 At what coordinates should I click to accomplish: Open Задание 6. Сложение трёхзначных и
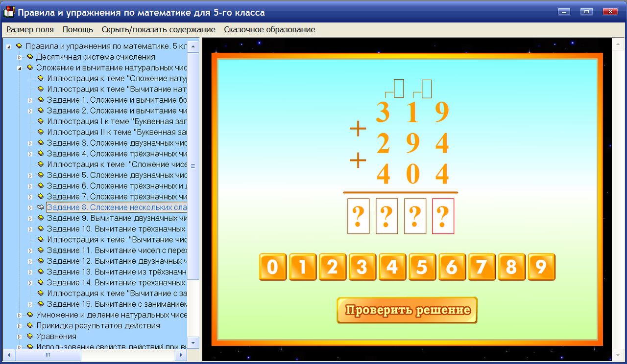click(117, 186)
